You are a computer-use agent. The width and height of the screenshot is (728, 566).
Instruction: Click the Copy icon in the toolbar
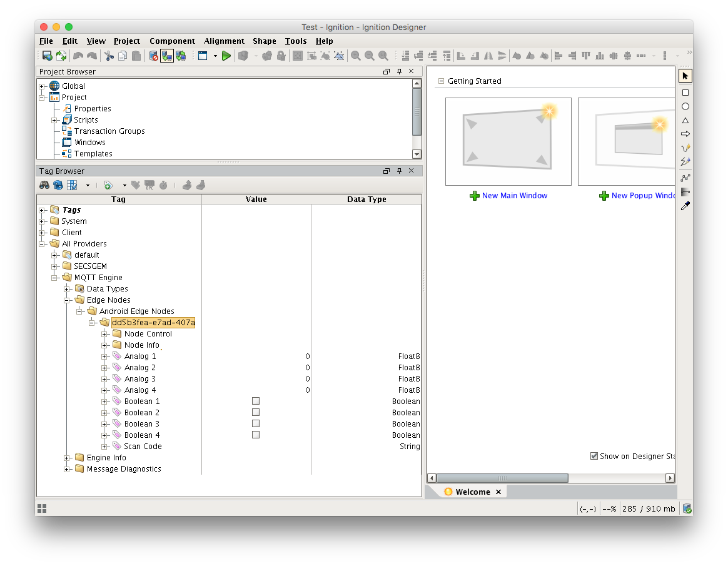[x=123, y=56]
